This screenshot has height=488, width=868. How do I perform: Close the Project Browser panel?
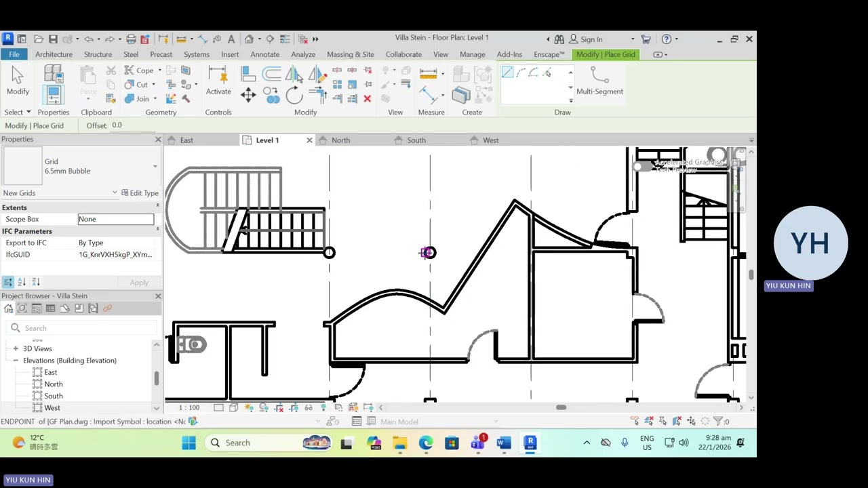[x=158, y=296]
